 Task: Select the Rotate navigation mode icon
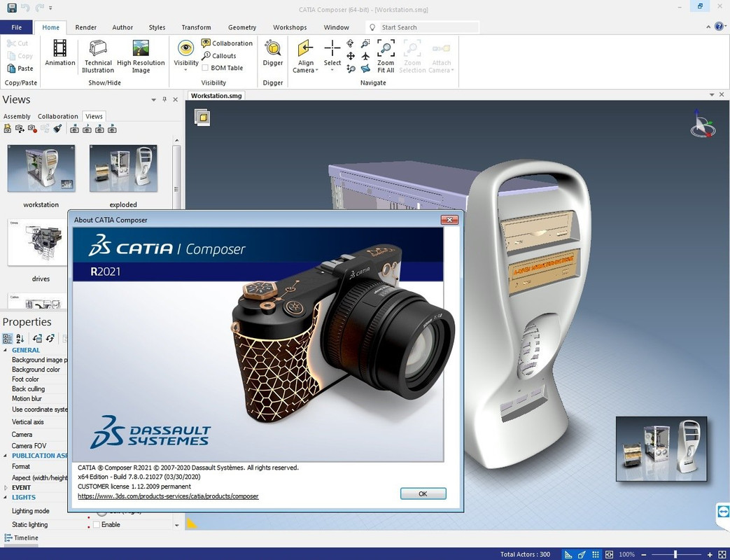(x=350, y=43)
